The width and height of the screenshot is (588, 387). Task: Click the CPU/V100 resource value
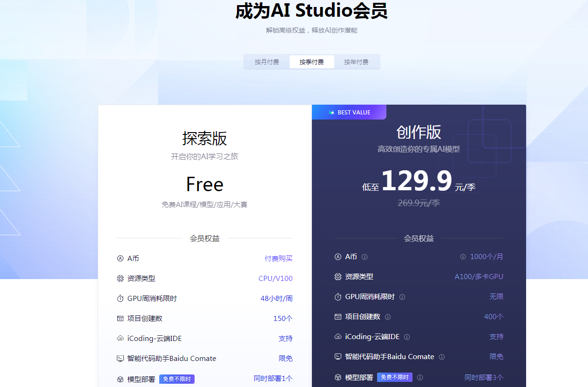[x=276, y=279]
